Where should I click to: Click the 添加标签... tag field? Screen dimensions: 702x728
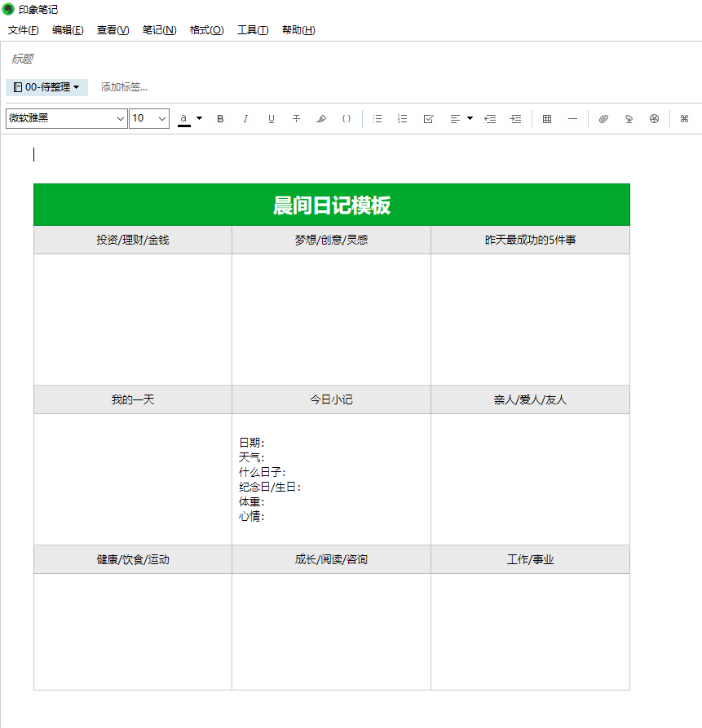tap(124, 87)
